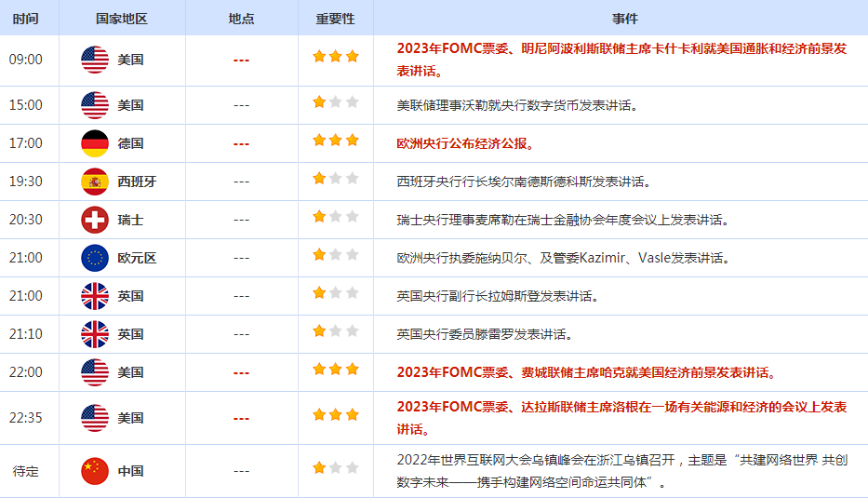The width and height of the screenshot is (868, 498).
Task: Open the Dallas Fed Logan speech event
Action: point(621,418)
